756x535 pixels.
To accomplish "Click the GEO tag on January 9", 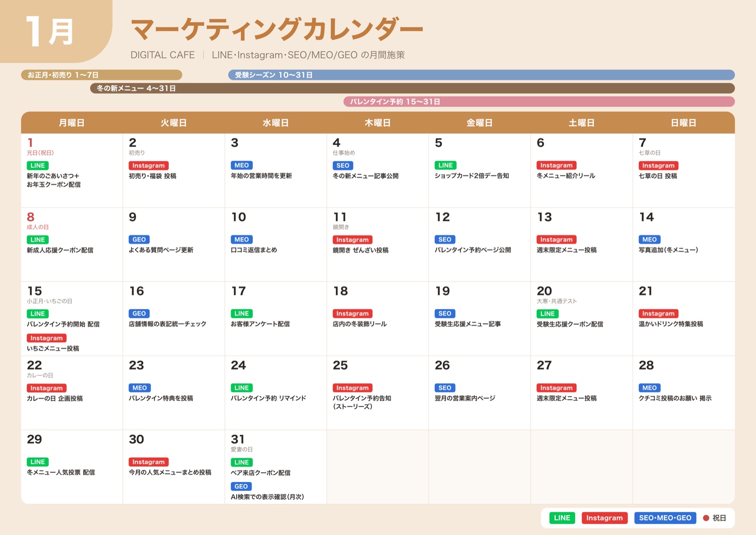I will (x=139, y=240).
